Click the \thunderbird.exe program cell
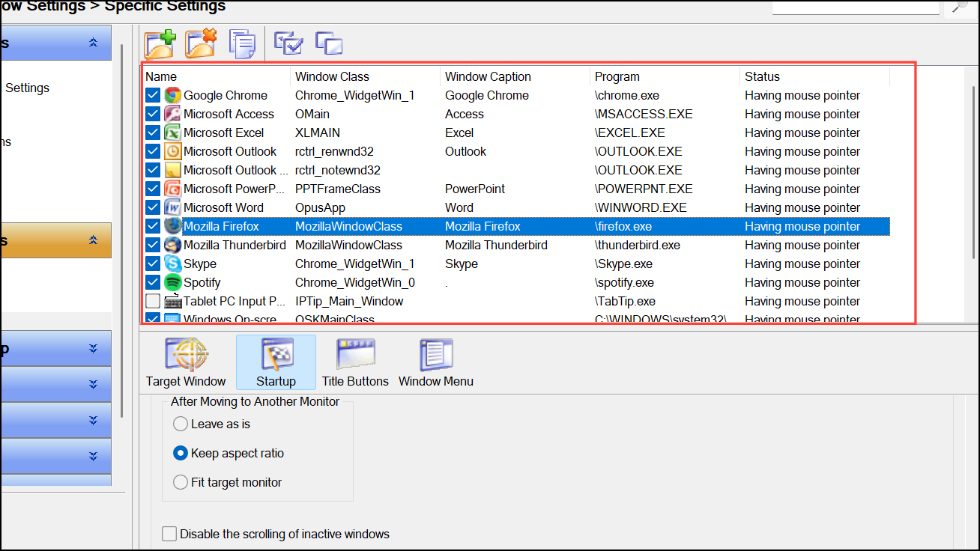The width and height of the screenshot is (980, 551). click(x=638, y=245)
